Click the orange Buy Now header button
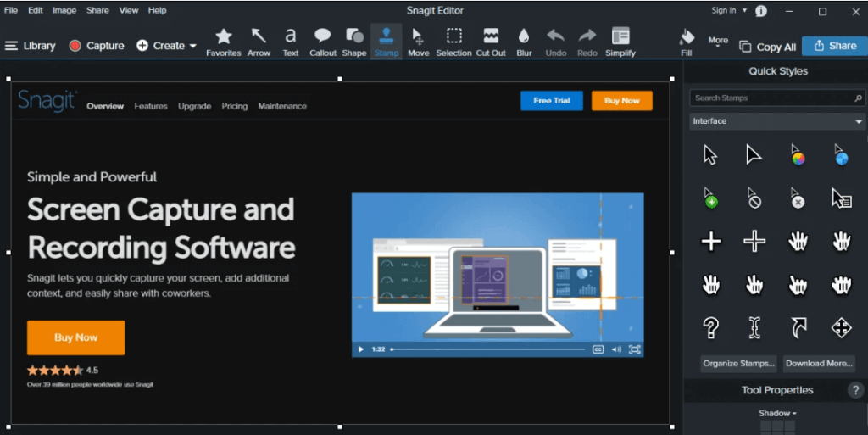The height and width of the screenshot is (435, 868). click(x=621, y=101)
